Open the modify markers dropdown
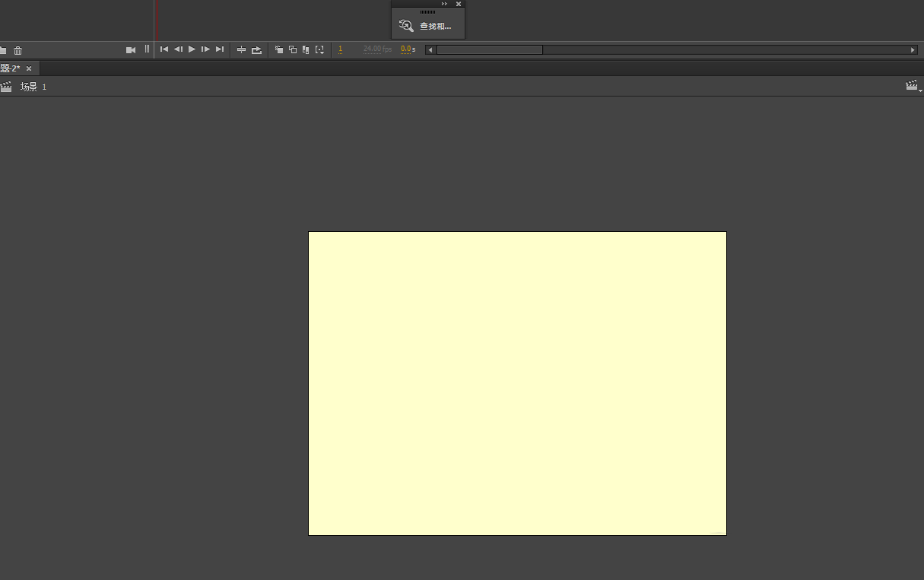The height and width of the screenshot is (580, 924). (x=320, y=50)
